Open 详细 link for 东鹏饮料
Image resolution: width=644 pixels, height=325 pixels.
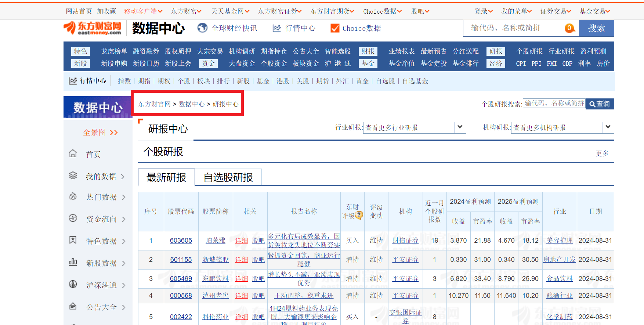pos(242,279)
